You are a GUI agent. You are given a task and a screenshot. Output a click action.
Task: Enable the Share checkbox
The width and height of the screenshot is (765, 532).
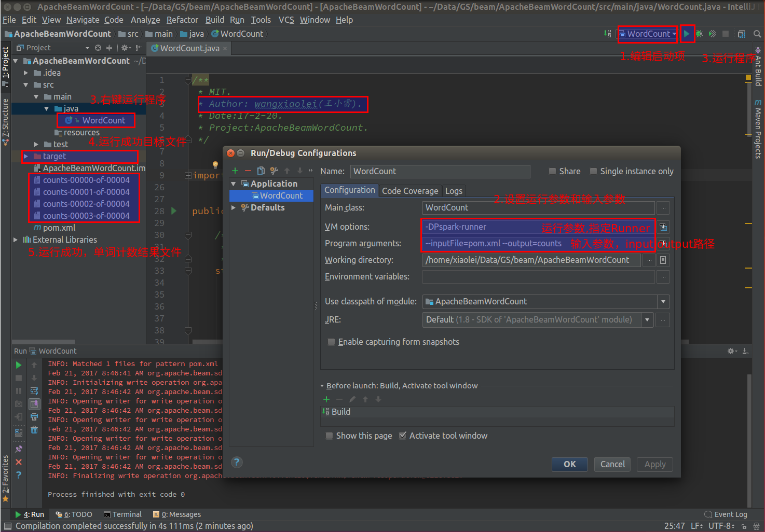coord(552,171)
